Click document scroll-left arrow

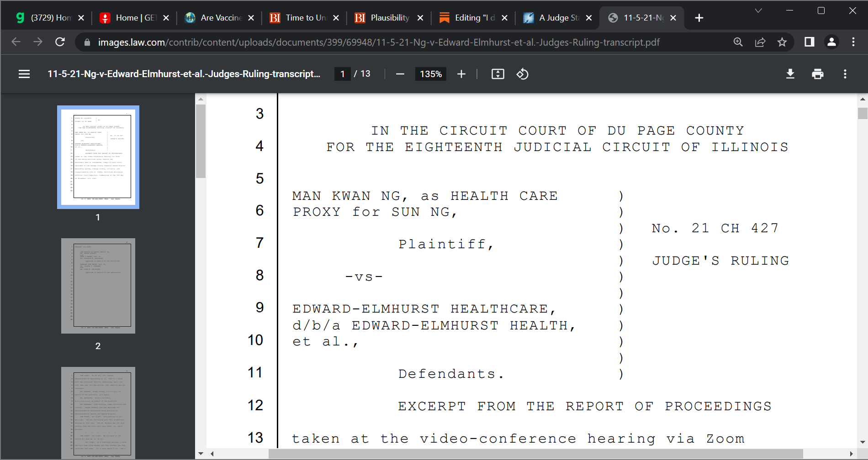(x=212, y=454)
